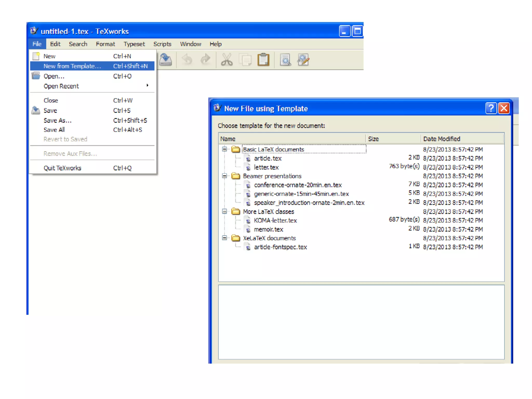
Task: Click the Redo arrow icon
Action: click(x=205, y=60)
